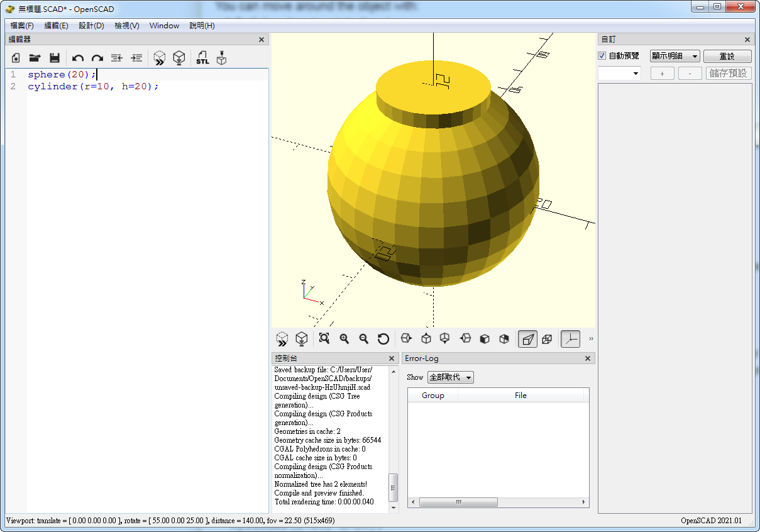The width and height of the screenshot is (760, 532).
Task: Click the code line cylinder(r=10, h=20);
Action: coord(93,86)
